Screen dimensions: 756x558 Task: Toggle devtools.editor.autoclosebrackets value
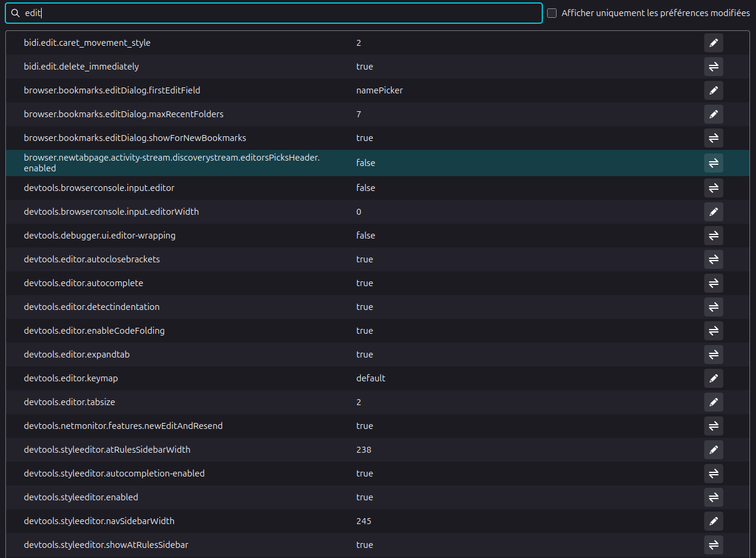tap(713, 259)
